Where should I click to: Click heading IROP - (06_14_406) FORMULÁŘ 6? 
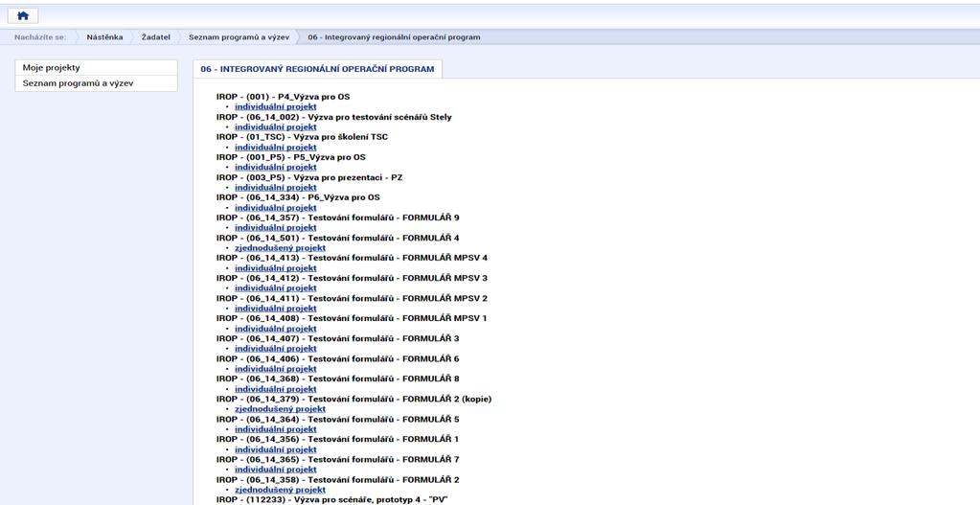click(x=337, y=358)
